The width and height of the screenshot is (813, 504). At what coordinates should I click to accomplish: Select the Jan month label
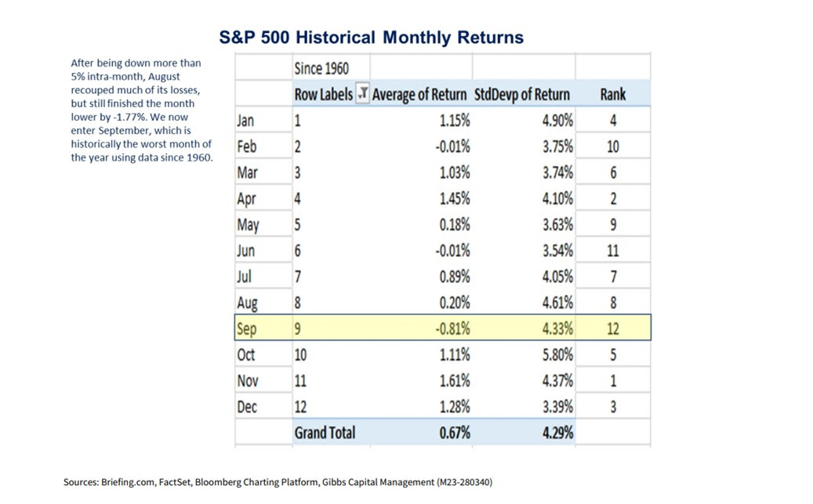(245, 121)
